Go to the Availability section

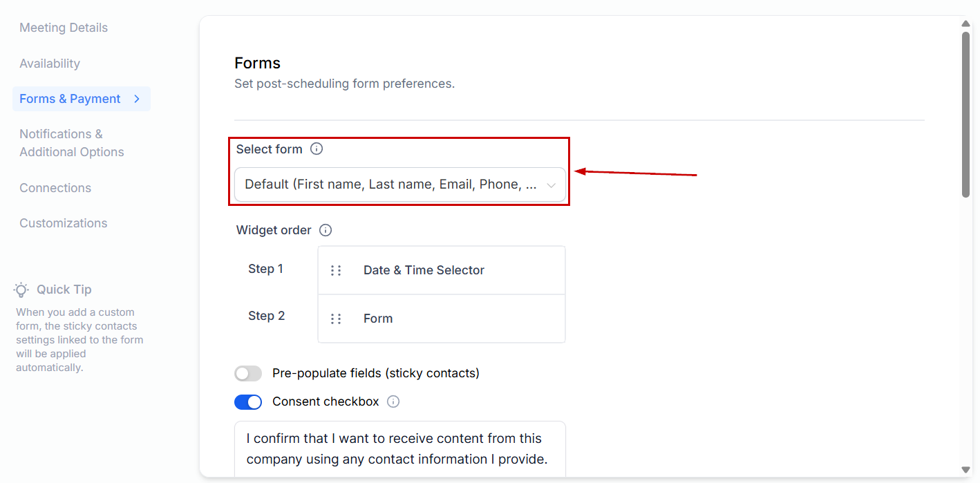tap(50, 64)
